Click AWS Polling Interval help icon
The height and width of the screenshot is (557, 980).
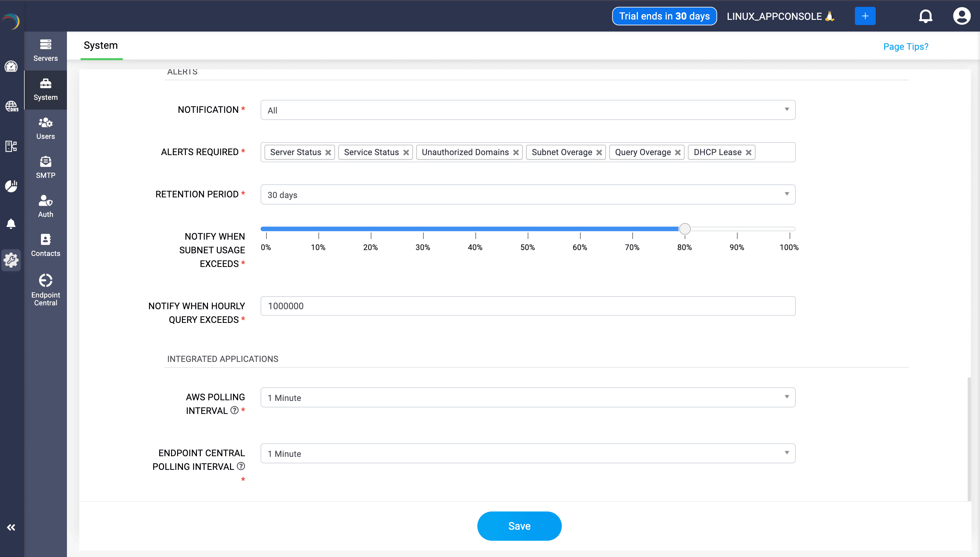(235, 410)
